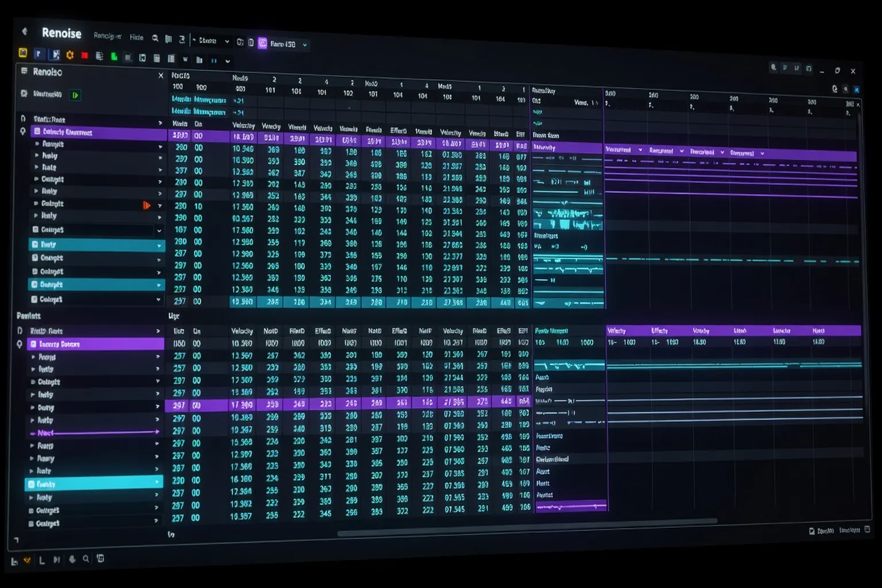The width and height of the screenshot is (882, 588).
Task: Expand the header row atop the lower list
Action: (158, 331)
